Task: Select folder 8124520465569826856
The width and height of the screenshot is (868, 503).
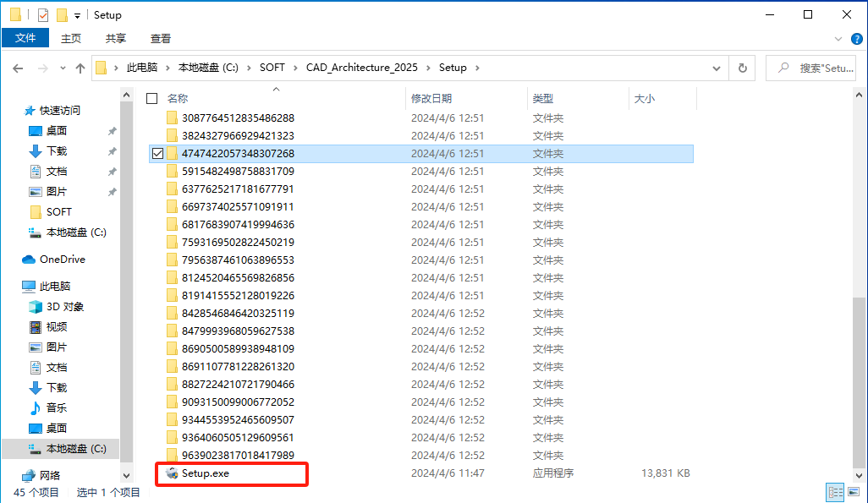Action: [238, 277]
